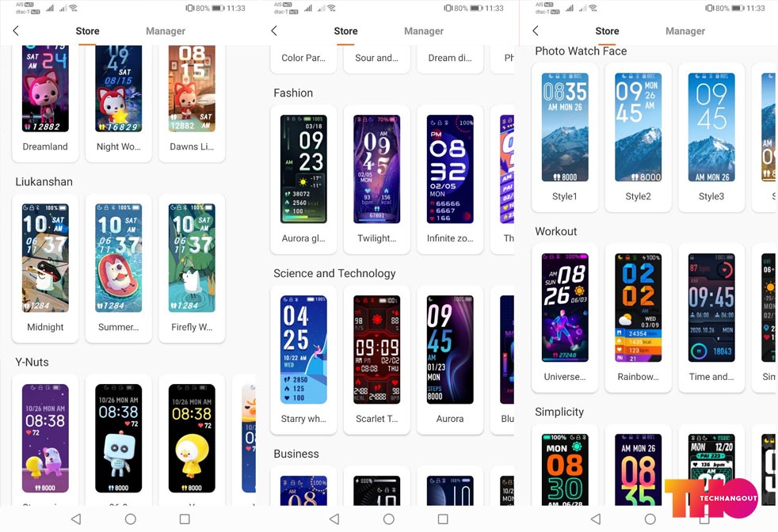Tap Android back button on right screen

596,519
